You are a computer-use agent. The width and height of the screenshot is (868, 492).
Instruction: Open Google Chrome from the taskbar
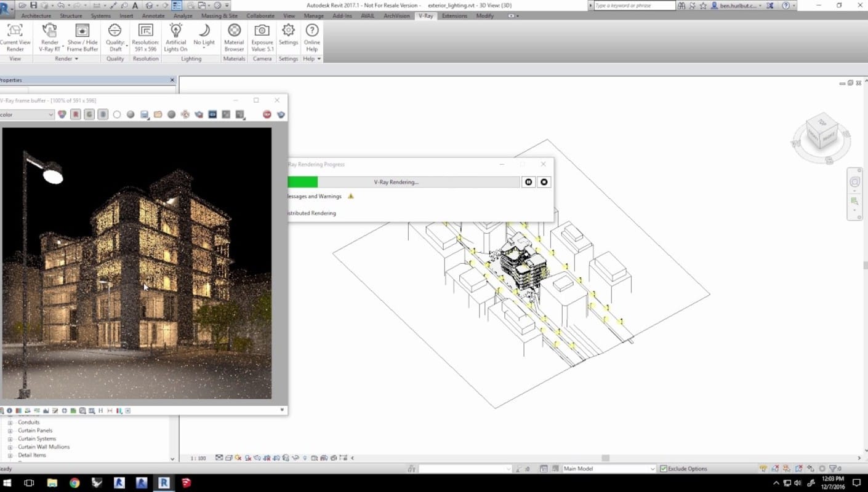coord(74,483)
